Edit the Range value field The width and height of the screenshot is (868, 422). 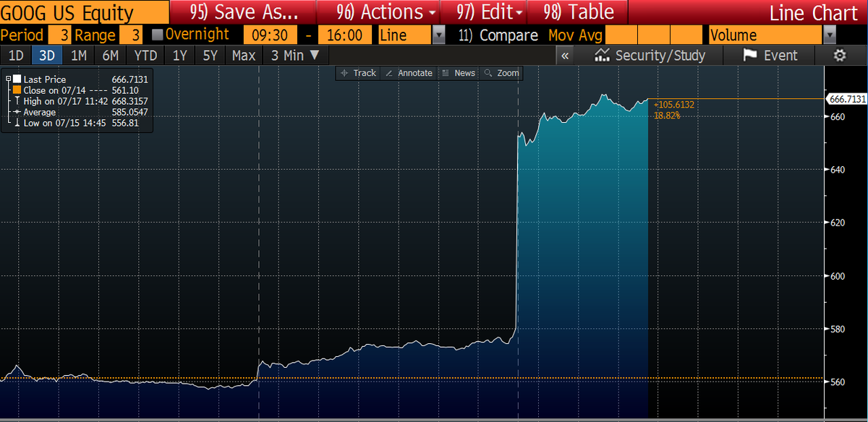coord(132,35)
